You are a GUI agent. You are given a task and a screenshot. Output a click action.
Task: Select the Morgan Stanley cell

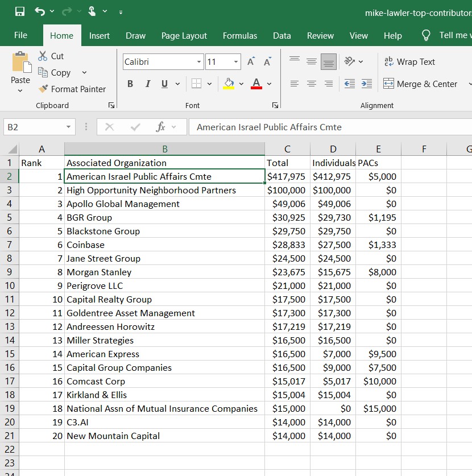(x=164, y=272)
